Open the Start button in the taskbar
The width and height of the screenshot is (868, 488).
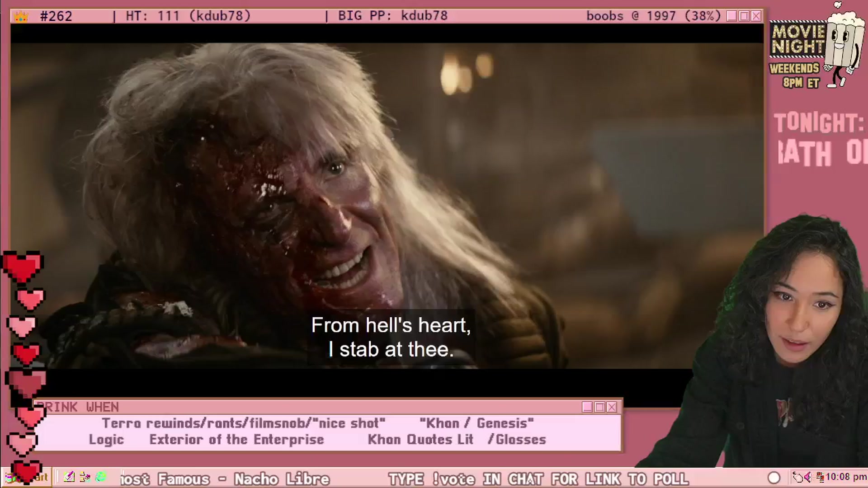[x=26, y=477]
